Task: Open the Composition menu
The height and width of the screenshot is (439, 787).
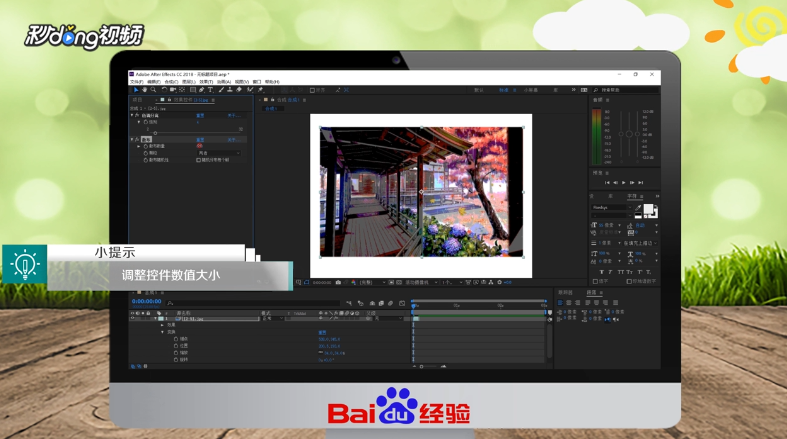Action: pos(171,82)
